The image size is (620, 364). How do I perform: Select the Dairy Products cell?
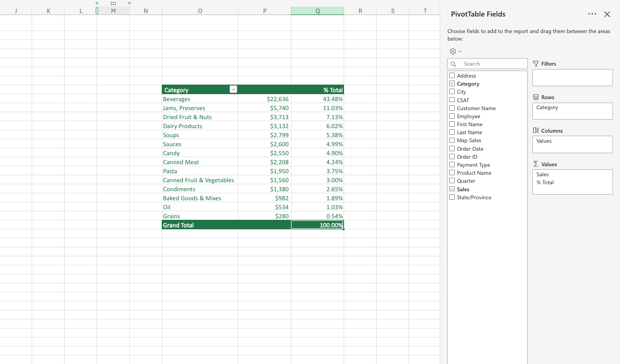click(200, 126)
